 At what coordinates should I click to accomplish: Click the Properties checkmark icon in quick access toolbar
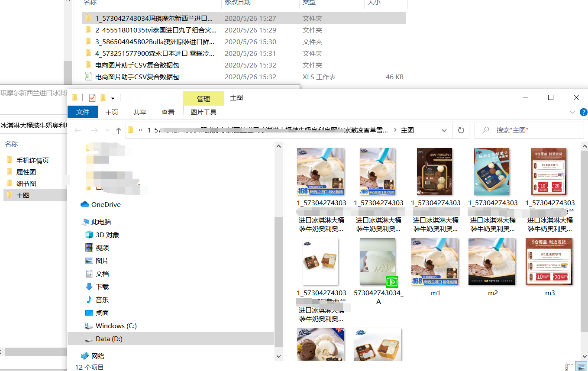[x=92, y=98]
